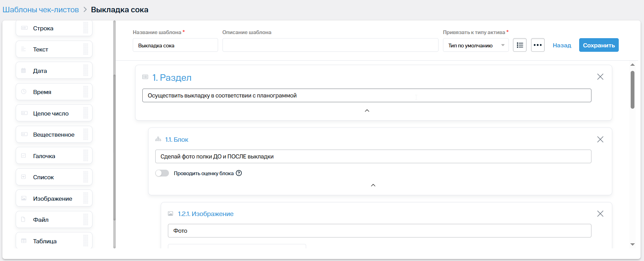644x261 pixels.
Task: Remove the 1.2.1. Изображение element with X
Action: pos(600,214)
